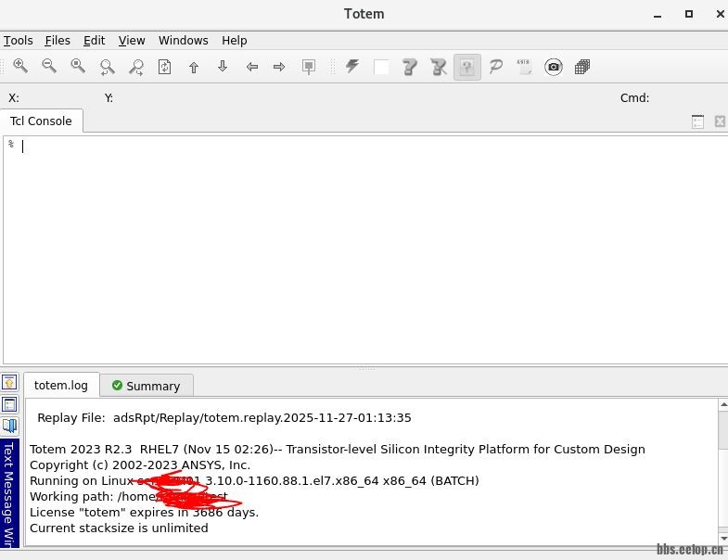Pan up with the up arrow icon
Viewport: 728px width, 560px height.
[x=194, y=67]
